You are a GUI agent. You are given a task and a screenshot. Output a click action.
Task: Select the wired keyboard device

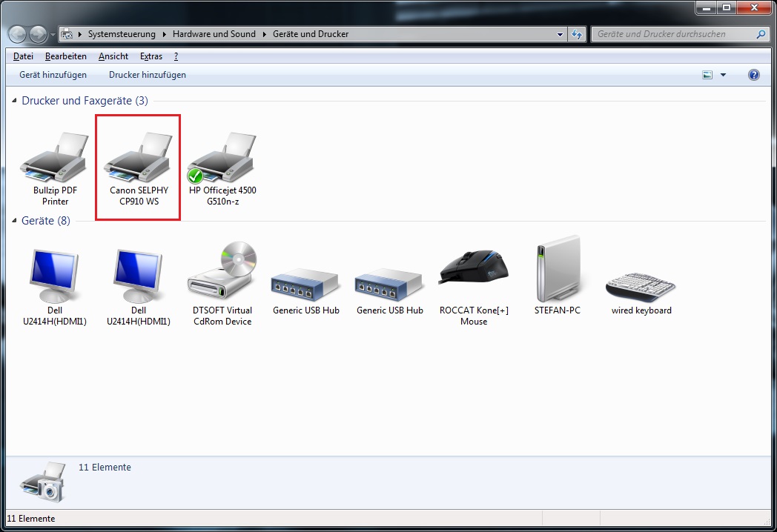coord(641,293)
